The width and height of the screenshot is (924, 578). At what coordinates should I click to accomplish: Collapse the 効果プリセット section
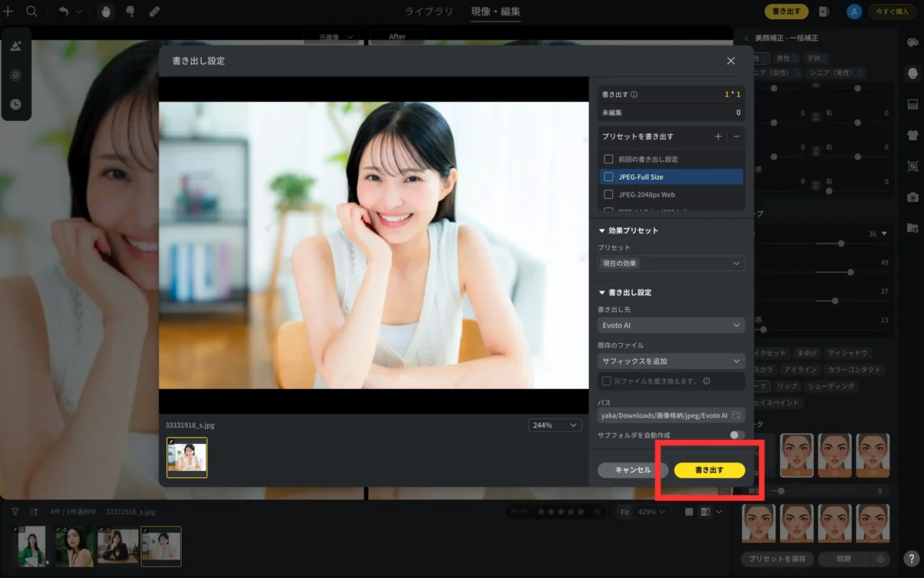602,230
